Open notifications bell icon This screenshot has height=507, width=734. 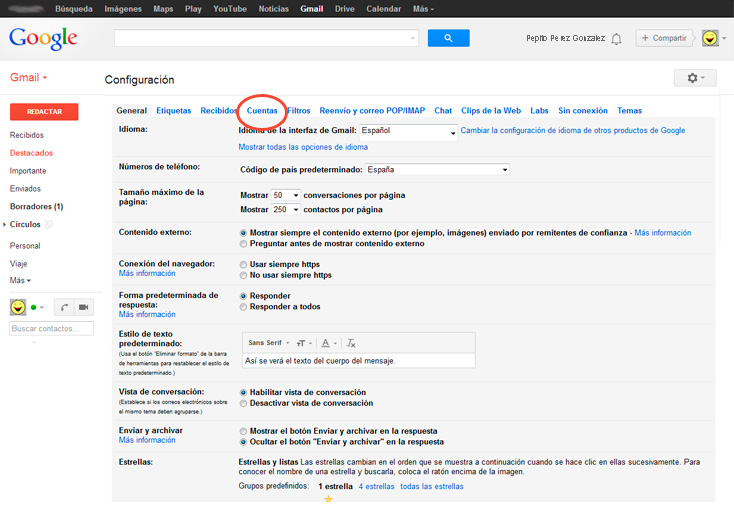[x=617, y=39]
